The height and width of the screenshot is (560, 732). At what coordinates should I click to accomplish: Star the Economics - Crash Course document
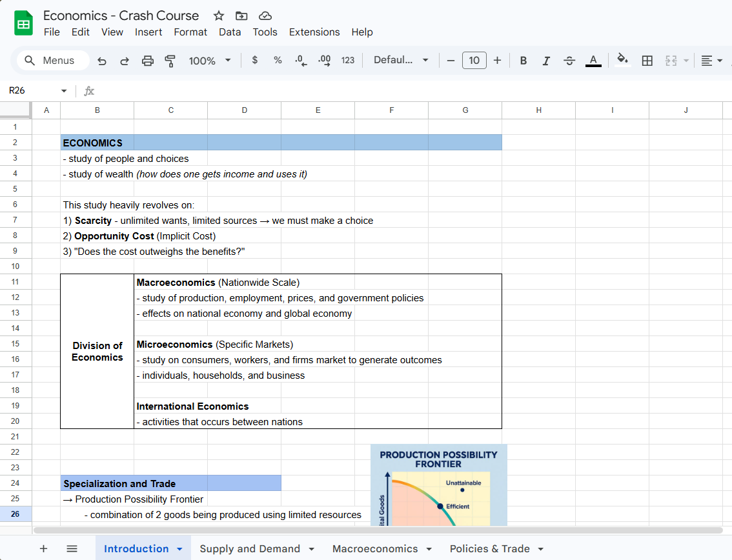coord(218,16)
